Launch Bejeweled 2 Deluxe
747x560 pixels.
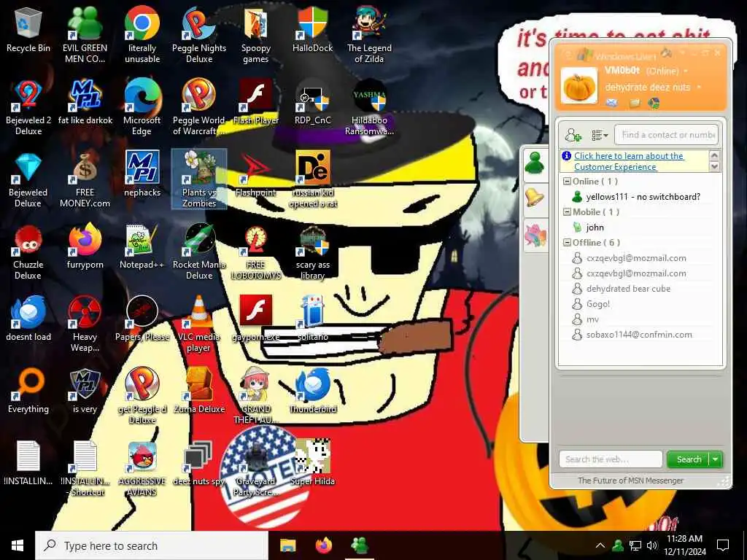28,106
